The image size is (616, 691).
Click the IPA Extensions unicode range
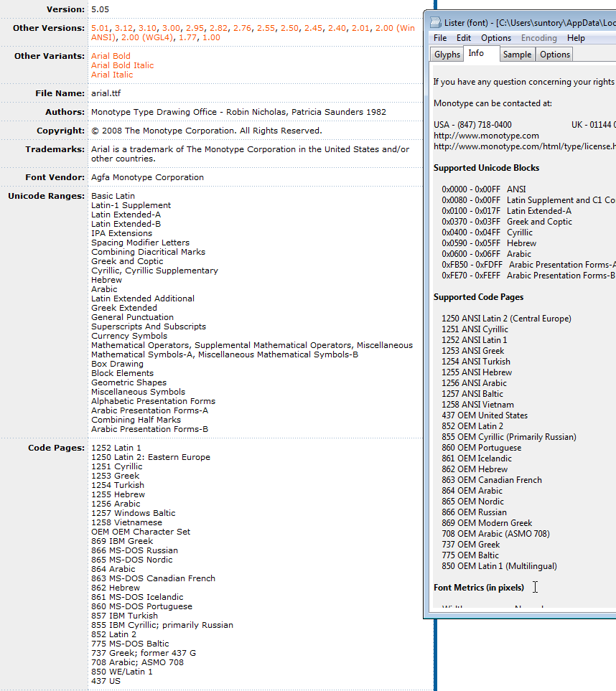click(122, 233)
